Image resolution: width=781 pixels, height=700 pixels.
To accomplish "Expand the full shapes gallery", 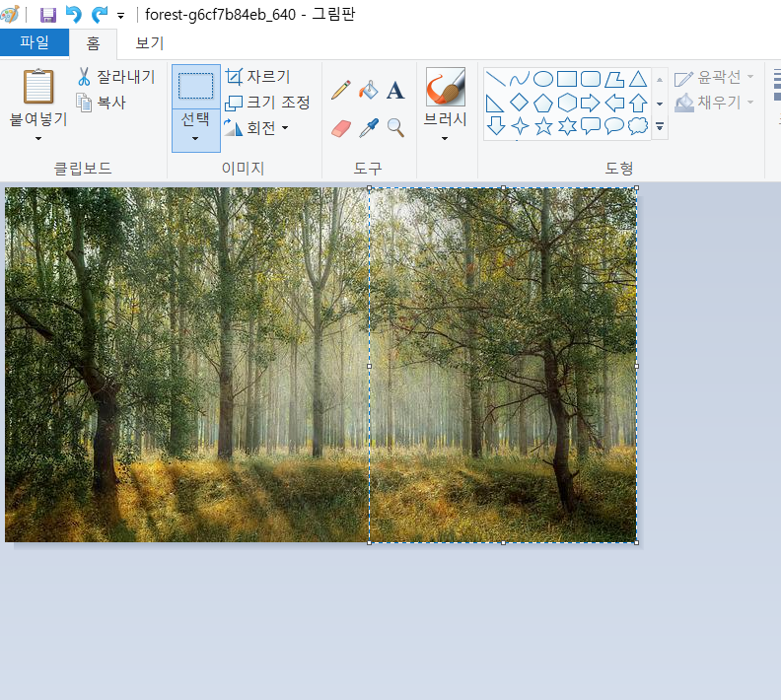I will click(x=660, y=126).
